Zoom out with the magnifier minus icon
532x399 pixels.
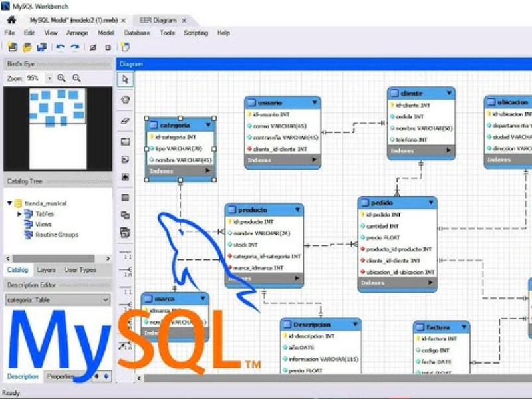click(76, 78)
